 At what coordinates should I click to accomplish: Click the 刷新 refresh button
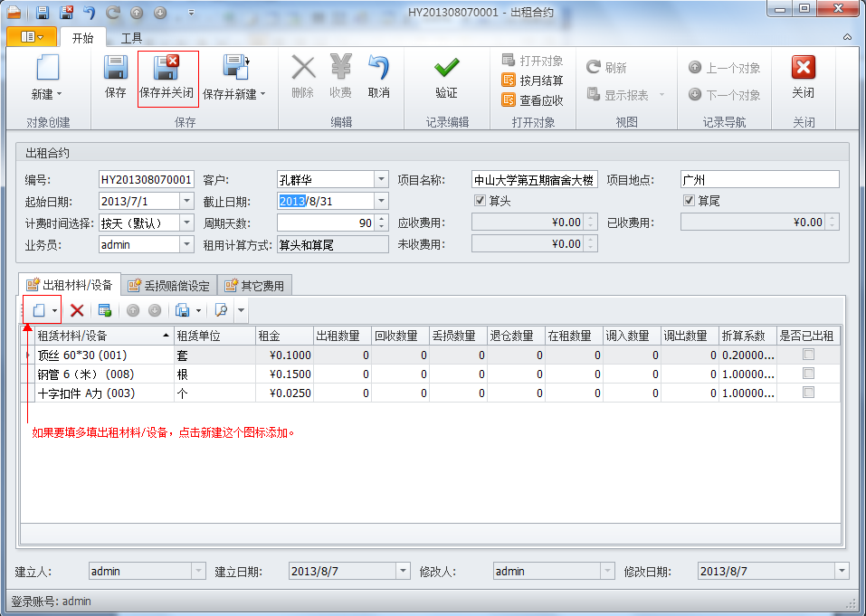(606, 67)
